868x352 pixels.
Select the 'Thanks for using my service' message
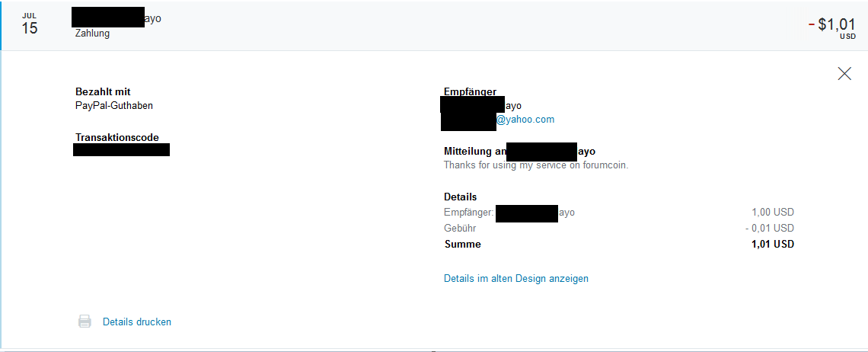[536, 165]
